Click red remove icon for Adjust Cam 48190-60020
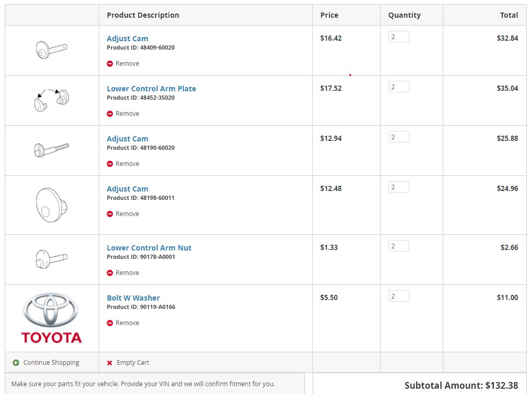Viewport: 532px width, 394px height. 110,164
